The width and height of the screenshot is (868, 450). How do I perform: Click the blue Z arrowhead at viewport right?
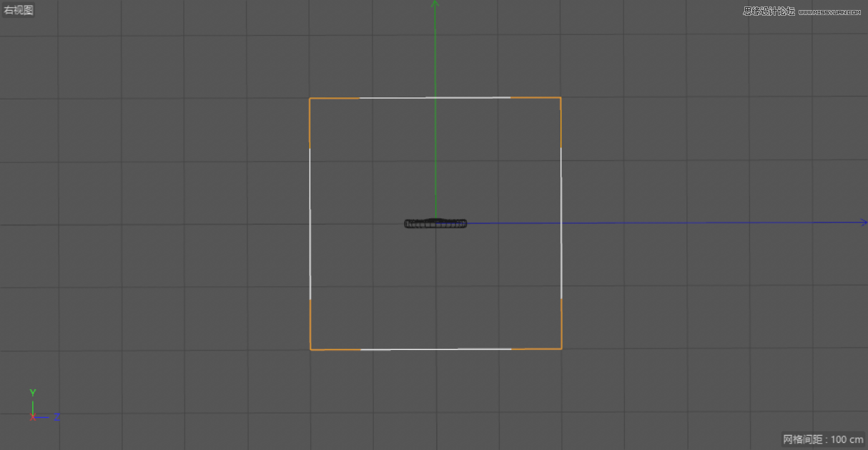864,222
